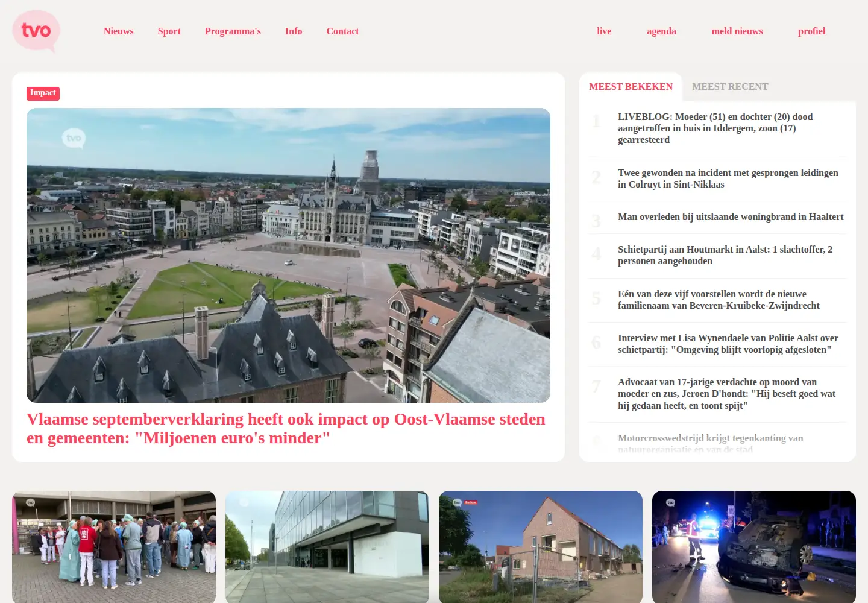Open the thumbnail of hospital staff gathering
Screen dimensions: 868x603
pos(114,547)
